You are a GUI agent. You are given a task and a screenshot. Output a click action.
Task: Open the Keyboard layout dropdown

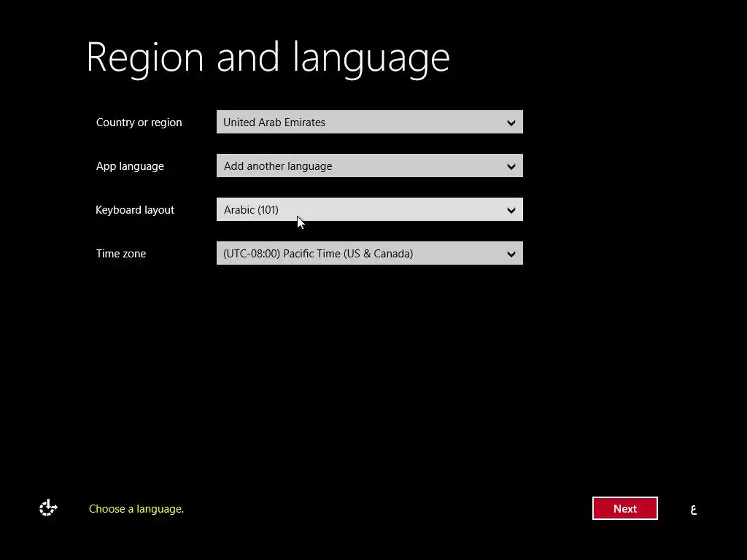tap(370, 209)
